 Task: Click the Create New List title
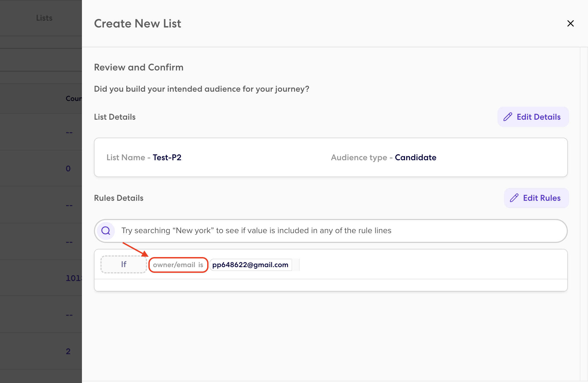[137, 24]
